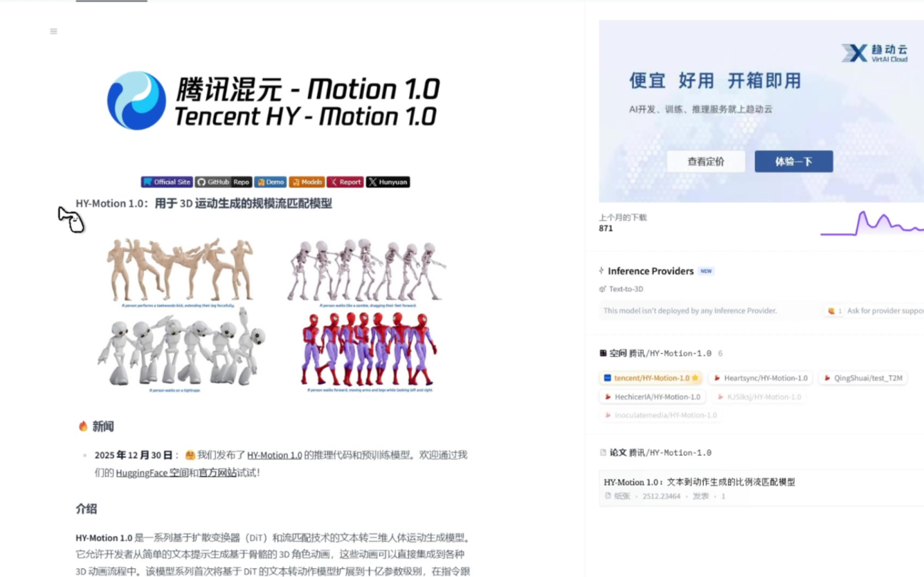This screenshot has height=577, width=924.
Task: Open the Demo badge
Action: [270, 182]
